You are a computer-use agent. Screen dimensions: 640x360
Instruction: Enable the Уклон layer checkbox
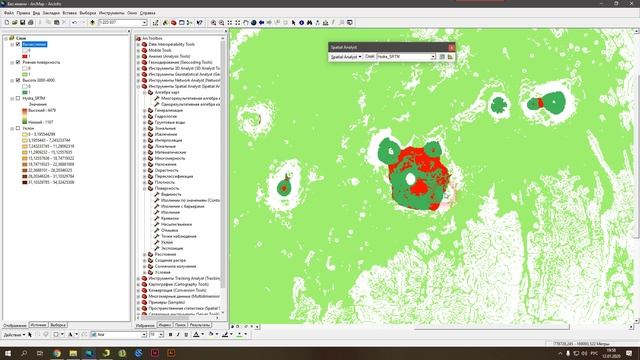18,128
